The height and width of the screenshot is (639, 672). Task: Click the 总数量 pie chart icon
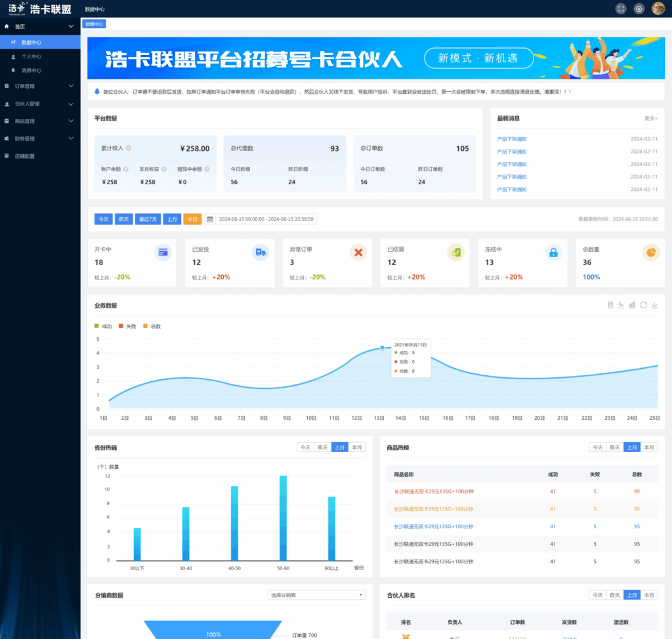(x=651, y=253)
